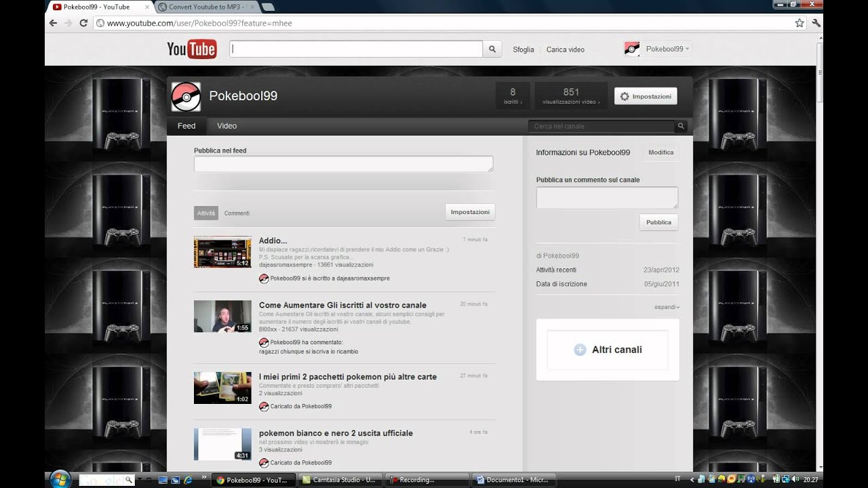Viewport: 868px width, 488px height.
Task: Open Documento1 Microsoft Word taskbar button
Action: 513,480
